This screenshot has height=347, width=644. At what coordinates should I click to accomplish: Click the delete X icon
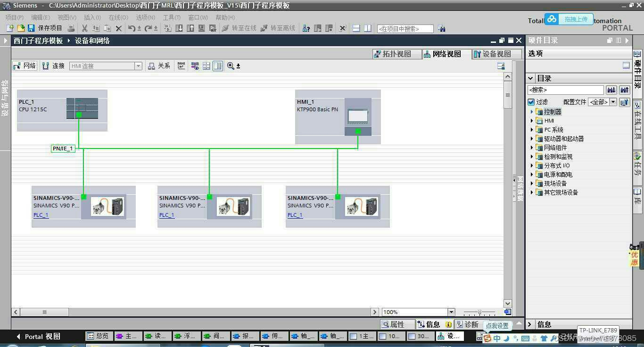pyautogui.click(x=119, y=28)
